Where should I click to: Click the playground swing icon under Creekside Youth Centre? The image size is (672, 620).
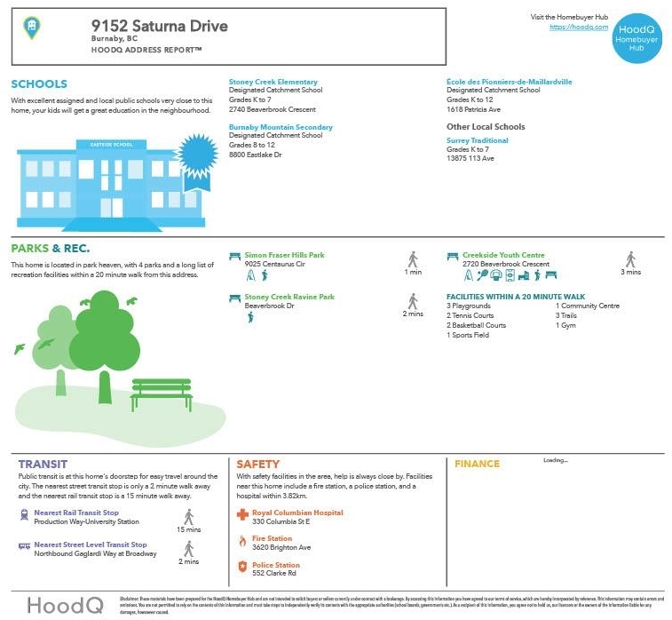(469, 275)
